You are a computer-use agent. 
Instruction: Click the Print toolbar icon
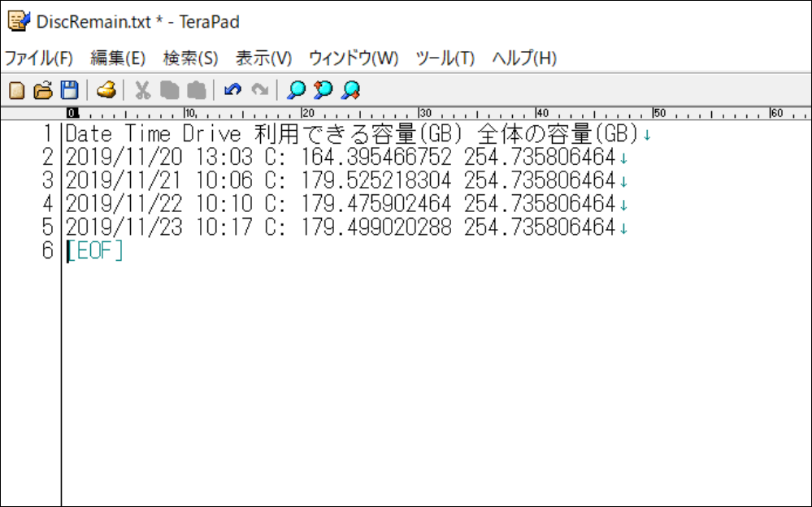click(106, 90)
